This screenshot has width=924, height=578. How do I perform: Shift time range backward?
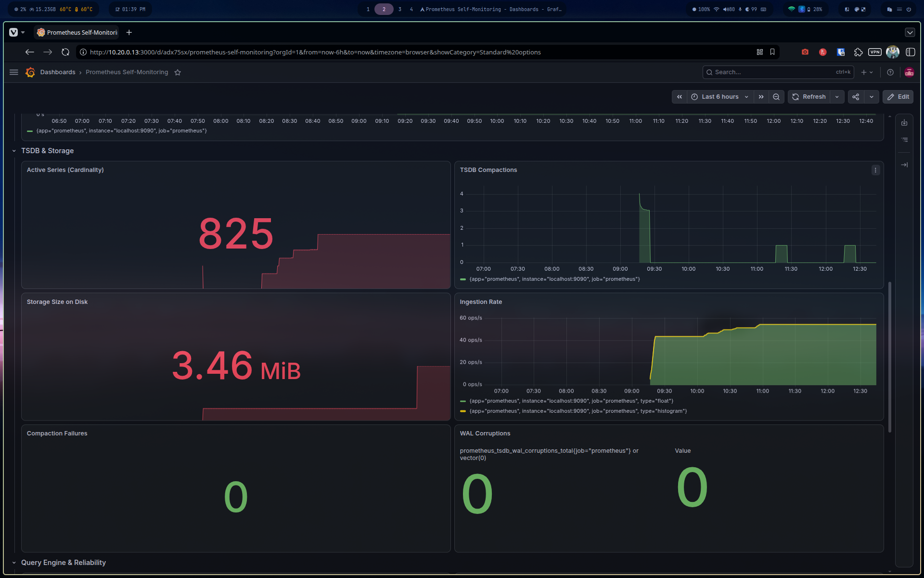coord(680,97)
